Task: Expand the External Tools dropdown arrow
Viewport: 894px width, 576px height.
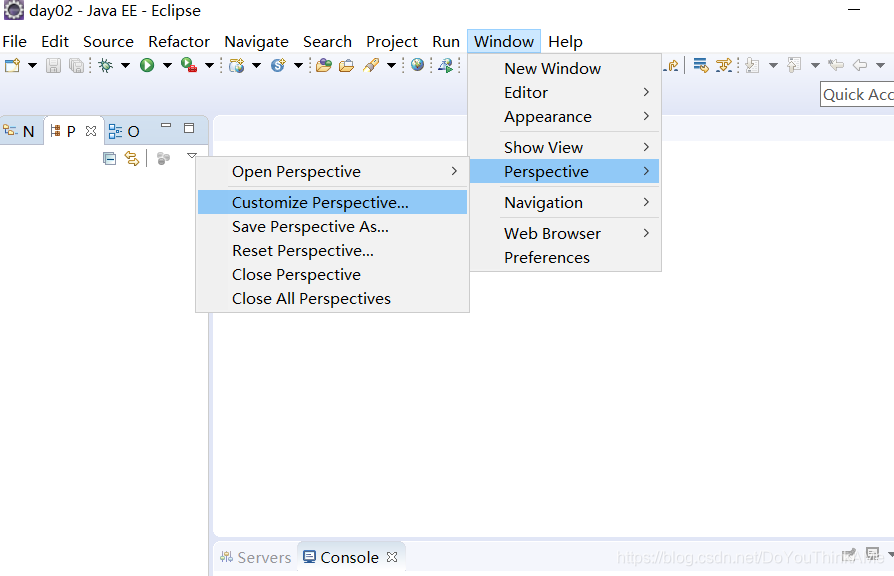Action: point(209,66)
